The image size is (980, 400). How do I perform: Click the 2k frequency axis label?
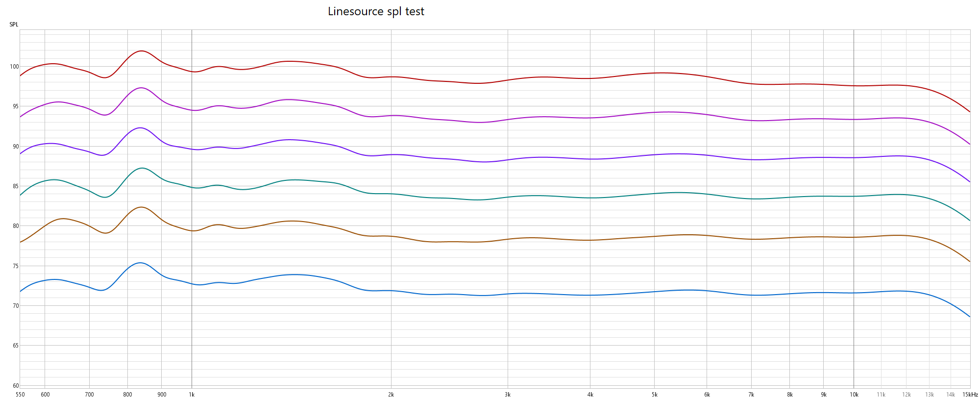click(x=391, y=395)
